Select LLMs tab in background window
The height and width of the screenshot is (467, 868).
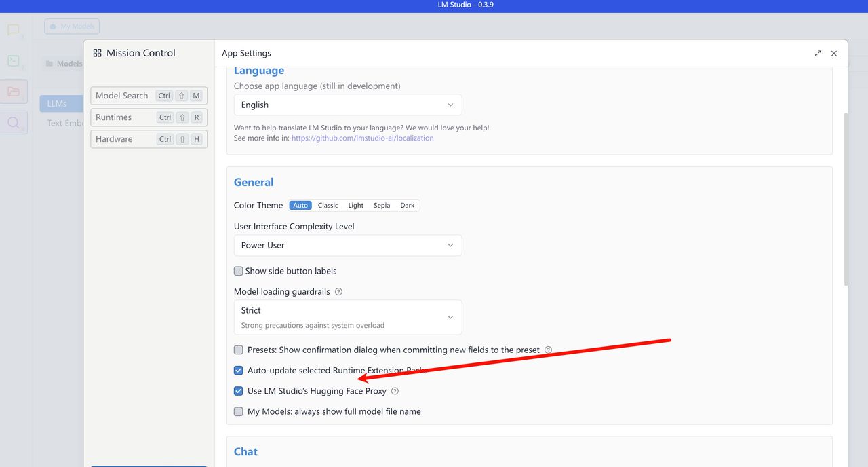point(61,104)
